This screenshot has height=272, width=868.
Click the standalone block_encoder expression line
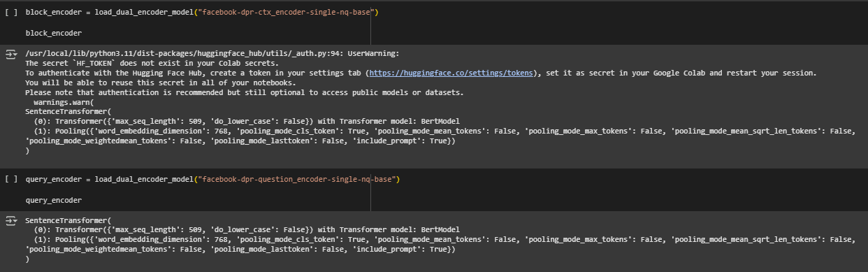coord(53,33)
